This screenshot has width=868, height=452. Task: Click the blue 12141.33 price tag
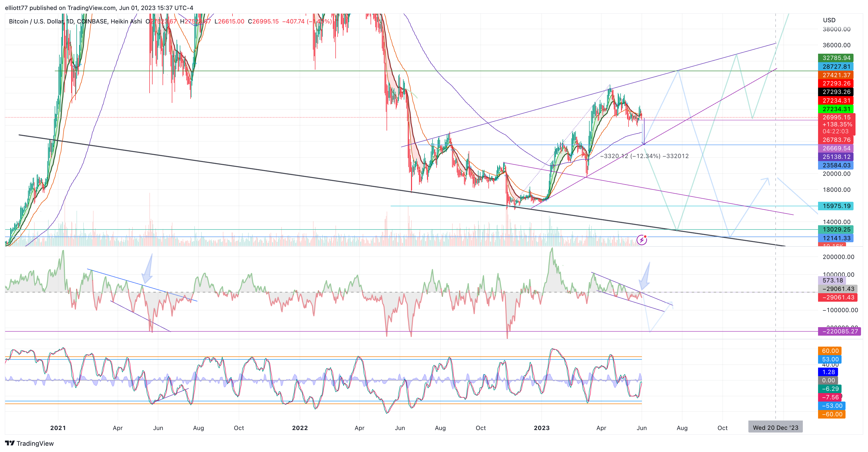click(836, 238)
